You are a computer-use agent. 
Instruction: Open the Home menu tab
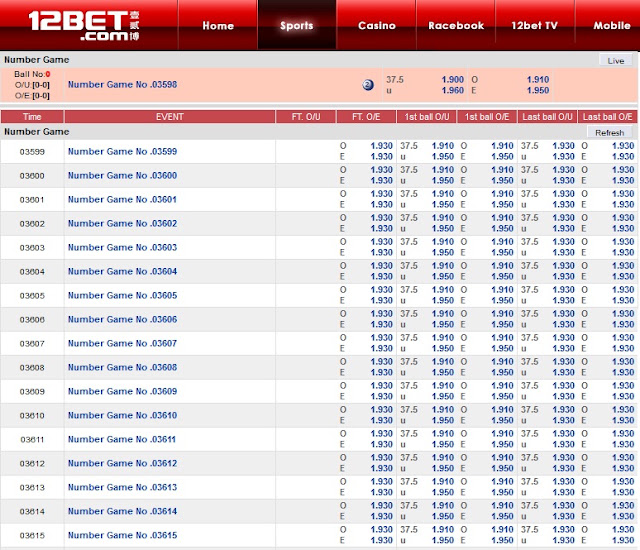tap(218, 25)
